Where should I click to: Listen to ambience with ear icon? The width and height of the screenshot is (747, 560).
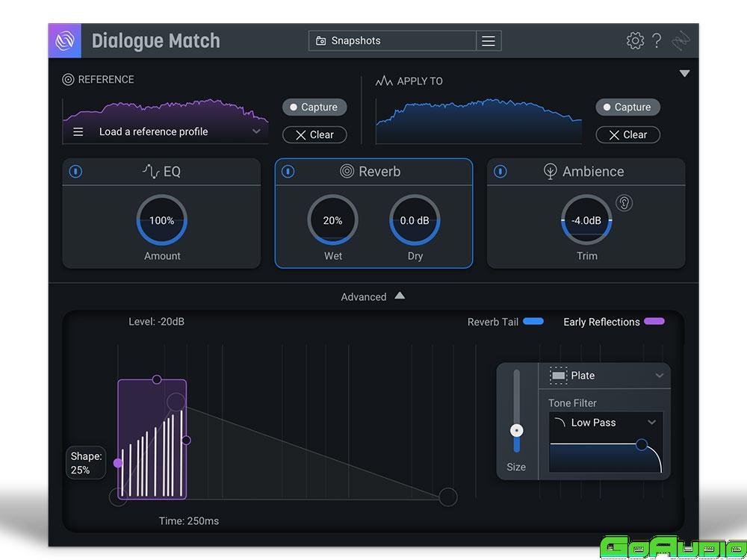[x=624, y=203]
